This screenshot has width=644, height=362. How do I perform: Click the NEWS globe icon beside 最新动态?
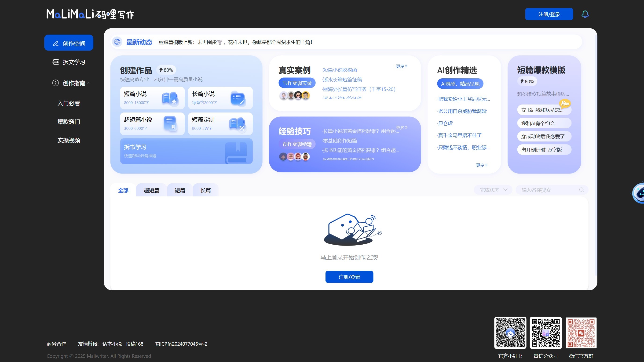[x=117, y=42]
